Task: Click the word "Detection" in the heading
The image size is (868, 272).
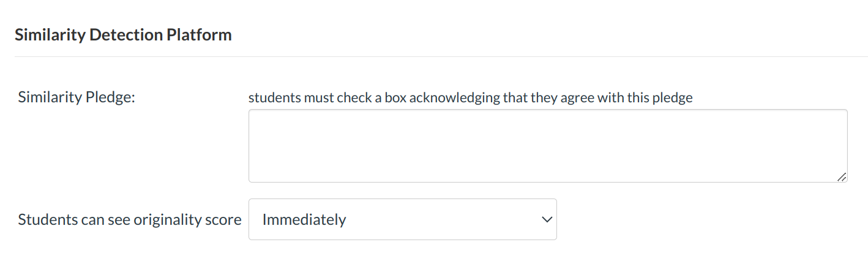Action: point(125,35)
